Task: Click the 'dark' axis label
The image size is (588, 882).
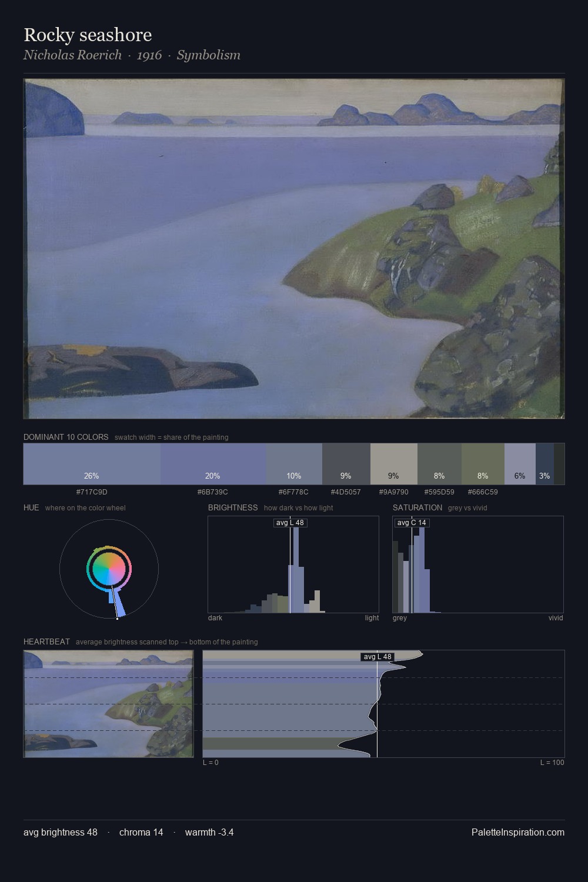Action: click(x=215, y=617)
